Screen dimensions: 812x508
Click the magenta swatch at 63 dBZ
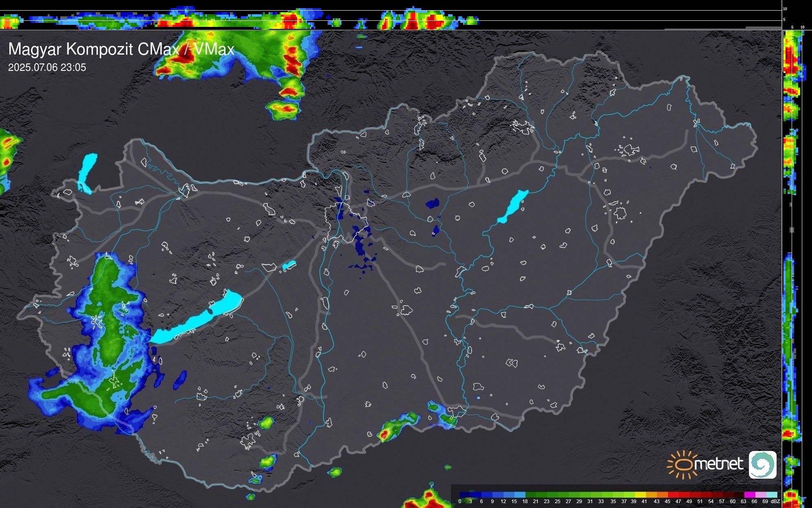tap(749, 495)
